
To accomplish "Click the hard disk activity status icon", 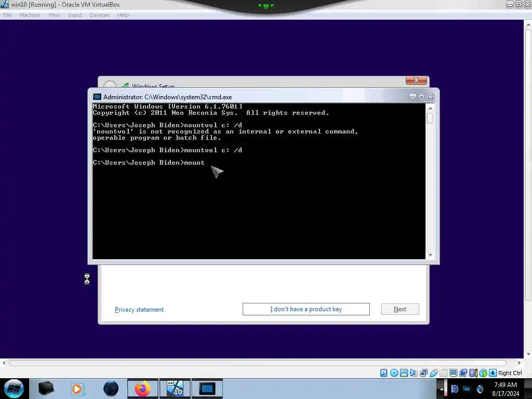I will 384,373.
